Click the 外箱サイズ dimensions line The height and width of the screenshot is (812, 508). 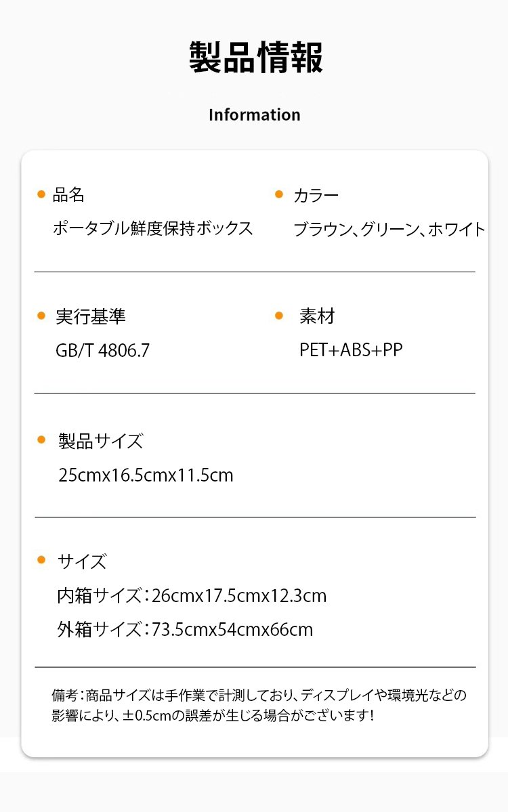point(185,630)
